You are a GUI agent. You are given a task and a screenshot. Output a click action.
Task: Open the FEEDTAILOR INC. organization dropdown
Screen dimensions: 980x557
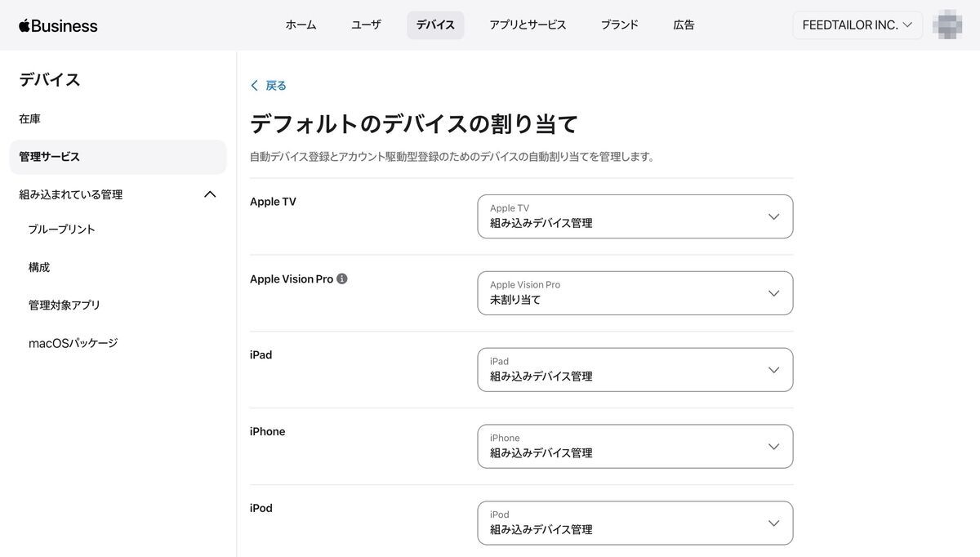point(857,25)
